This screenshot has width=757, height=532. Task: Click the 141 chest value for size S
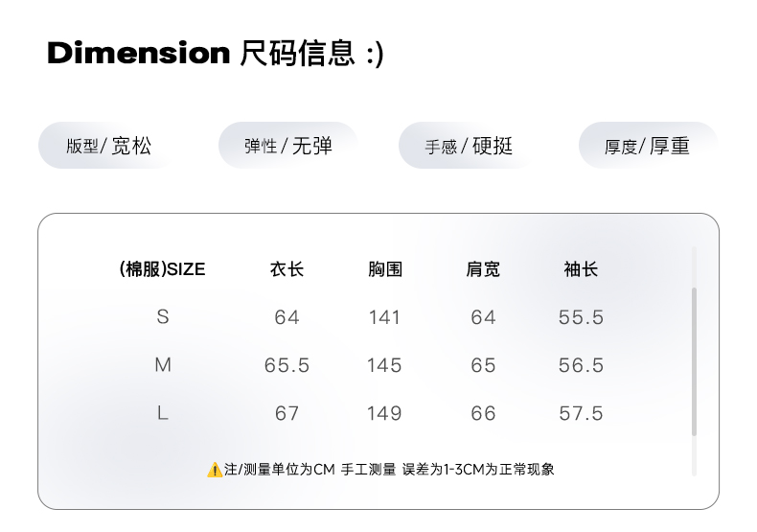pyautogui.click(x=384, y=317)
